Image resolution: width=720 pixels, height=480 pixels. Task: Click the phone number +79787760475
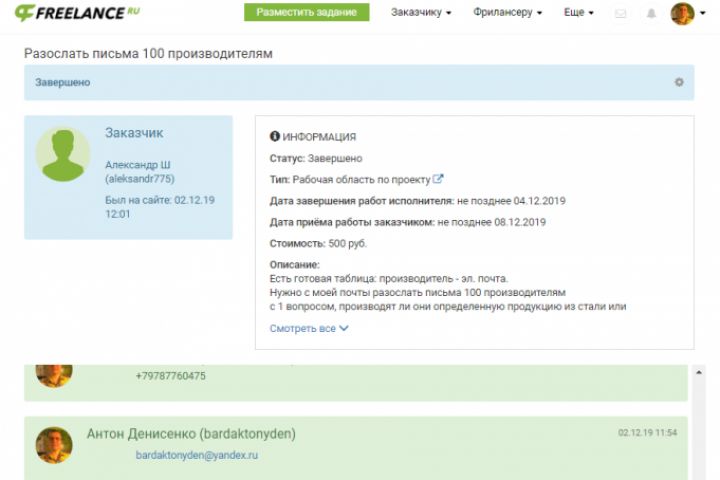point(170,376)
